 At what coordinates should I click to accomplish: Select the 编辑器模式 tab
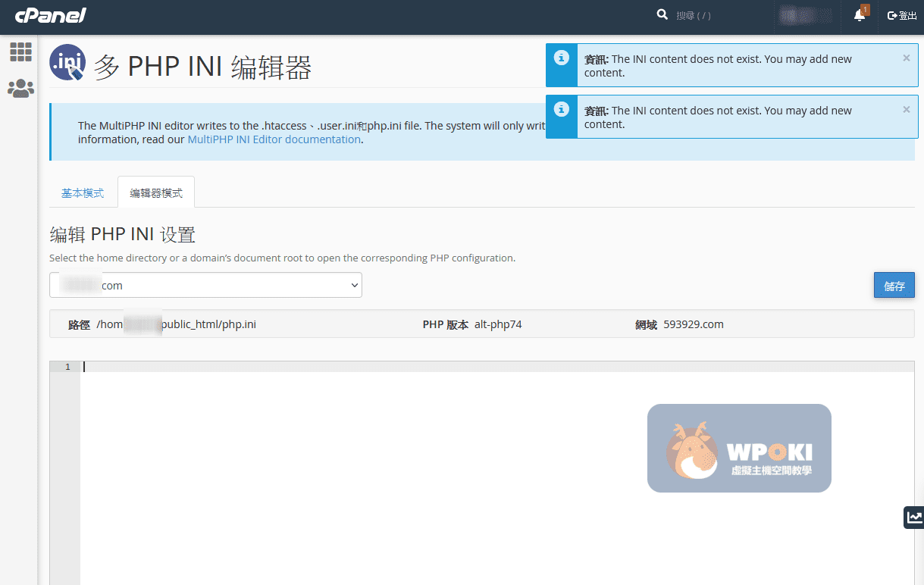(156, 193)
